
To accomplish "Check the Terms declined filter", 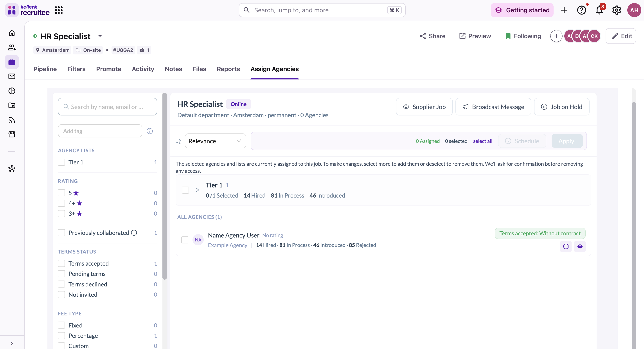I will click(61, 284).
